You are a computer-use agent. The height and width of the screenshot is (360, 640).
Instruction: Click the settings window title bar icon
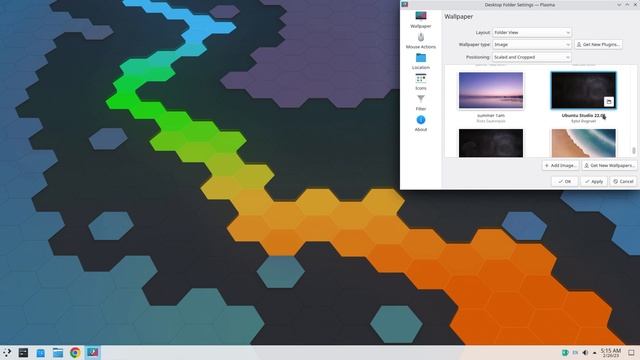tap(404, 4)
